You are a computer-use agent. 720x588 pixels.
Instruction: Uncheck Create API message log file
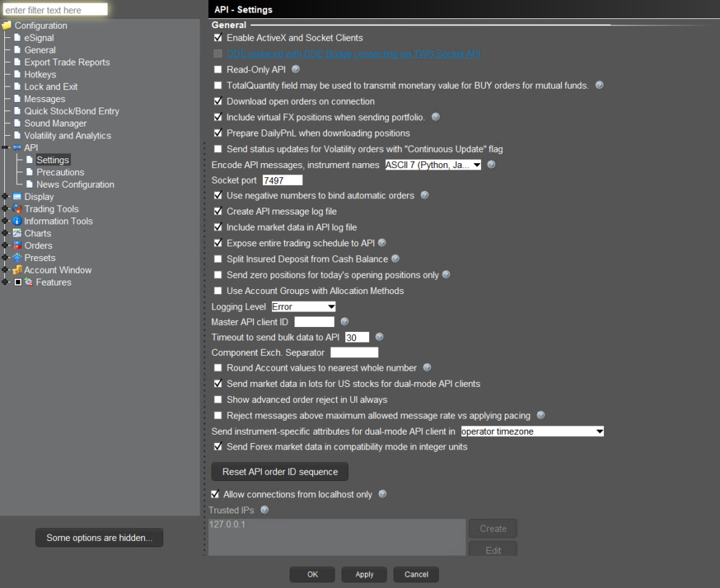click(218, 211)
